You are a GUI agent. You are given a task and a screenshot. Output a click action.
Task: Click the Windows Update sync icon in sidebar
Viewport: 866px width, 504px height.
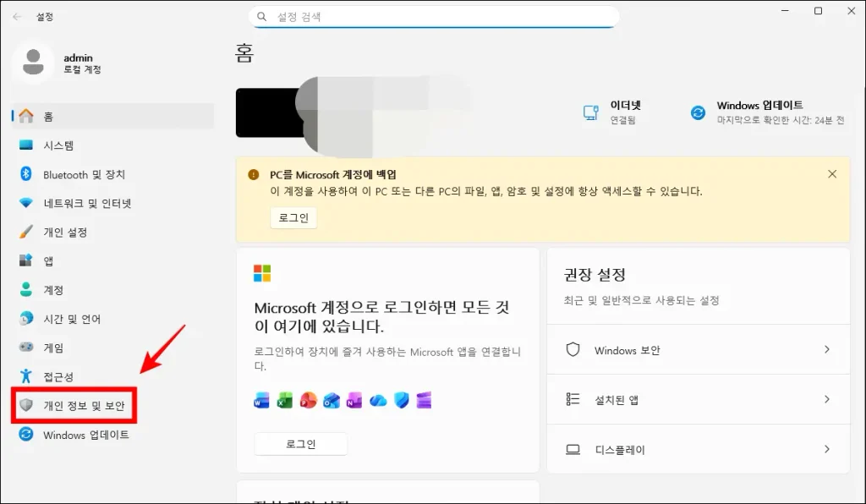click(26, 435)
